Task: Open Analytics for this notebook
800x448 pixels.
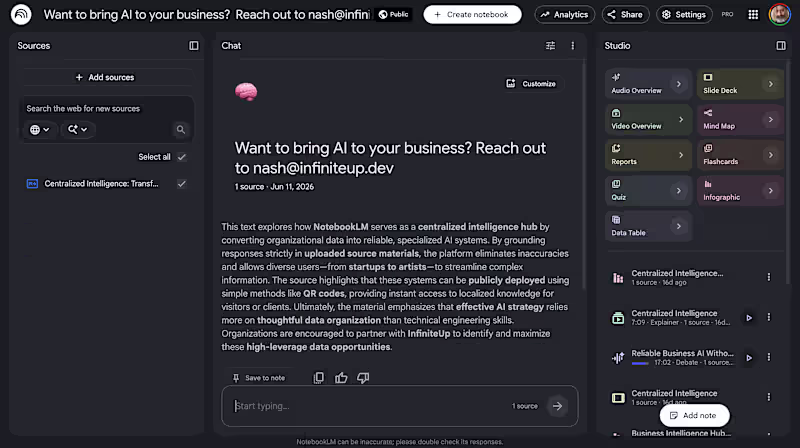Action: click(564, 15)
